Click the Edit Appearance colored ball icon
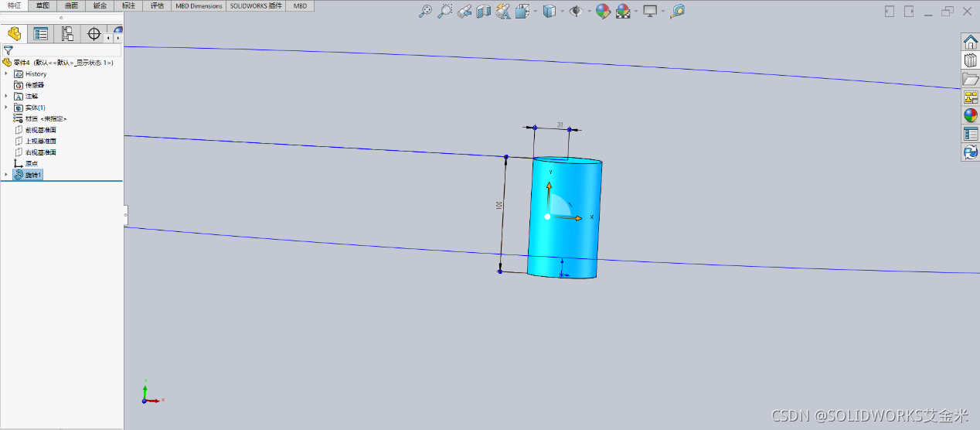This screenshot has height=430, width=980. pyautogui.click(x=602, y=12)
